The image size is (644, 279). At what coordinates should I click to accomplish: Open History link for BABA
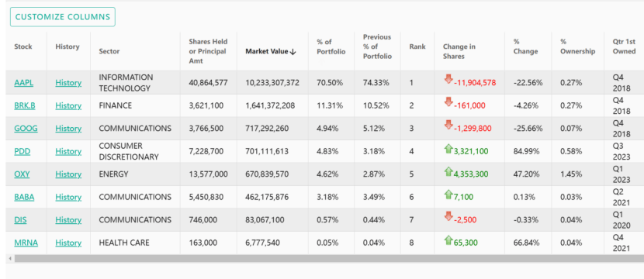[68, 198]
